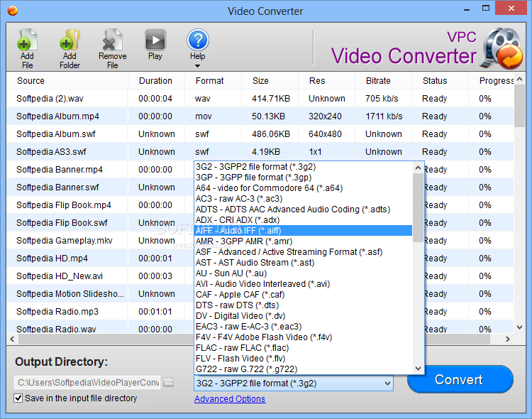Pick AMR - 3GPP AMR format

click(x=304, y=241)
